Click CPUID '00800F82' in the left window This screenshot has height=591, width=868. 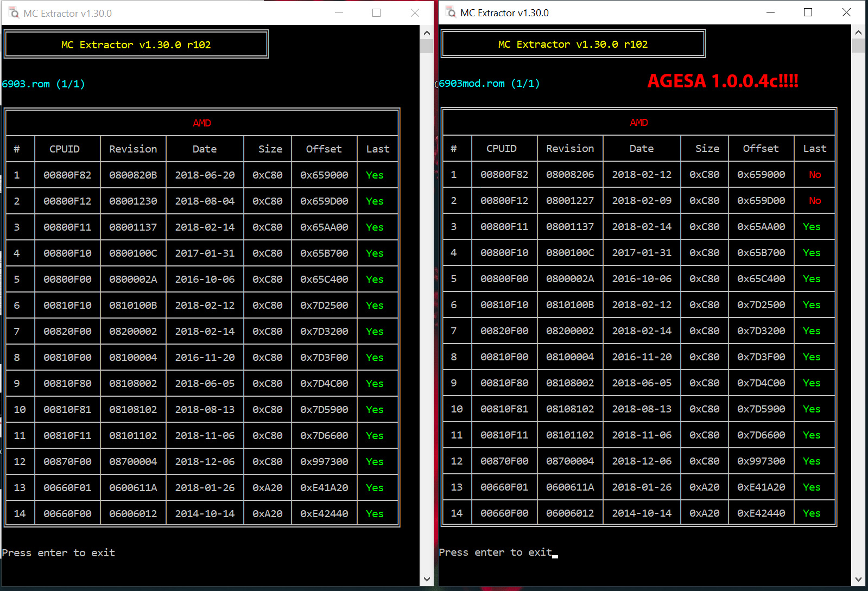(67, 175)
